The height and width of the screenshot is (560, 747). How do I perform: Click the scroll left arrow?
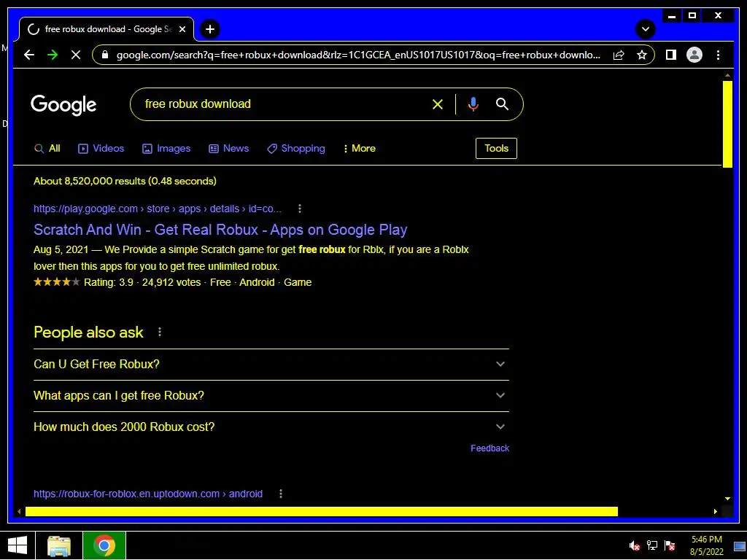click(x=19, y=511)
